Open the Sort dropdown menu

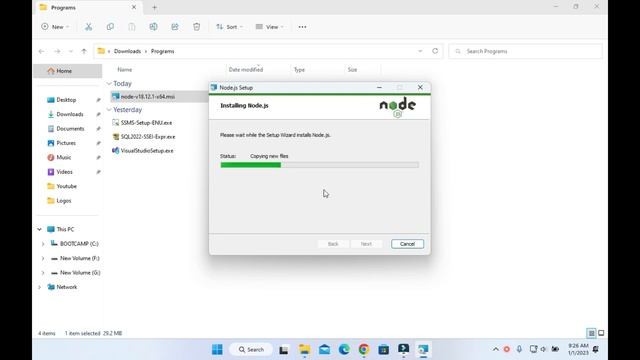[230, 27]
